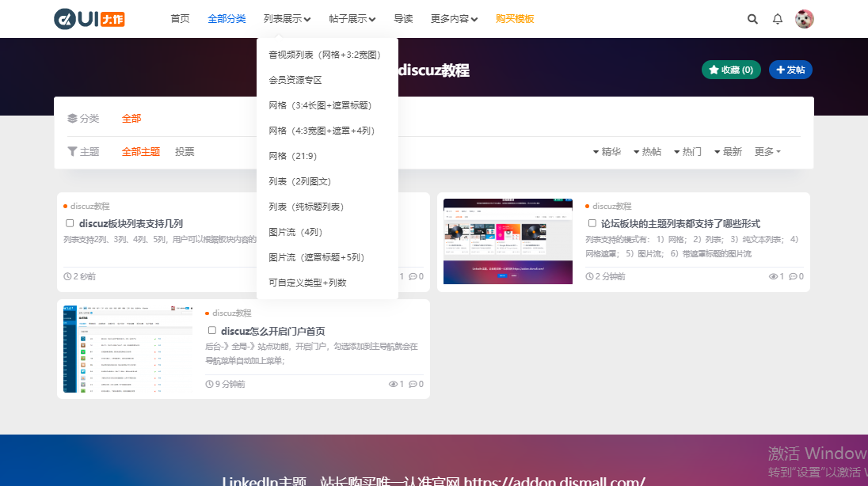
Task: Open the user avatar profile
Action: pyautogui.click(x=805, y=19)
